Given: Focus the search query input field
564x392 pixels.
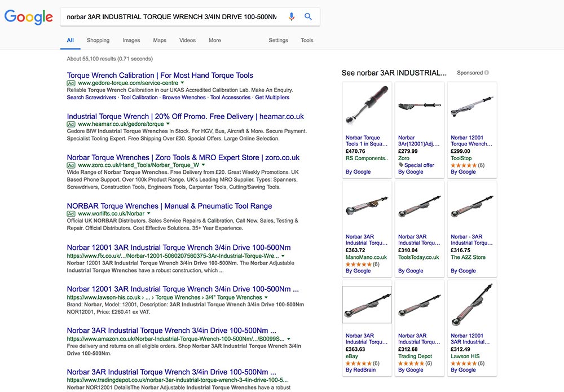Looking at the screenshot, I should [172, 16].
